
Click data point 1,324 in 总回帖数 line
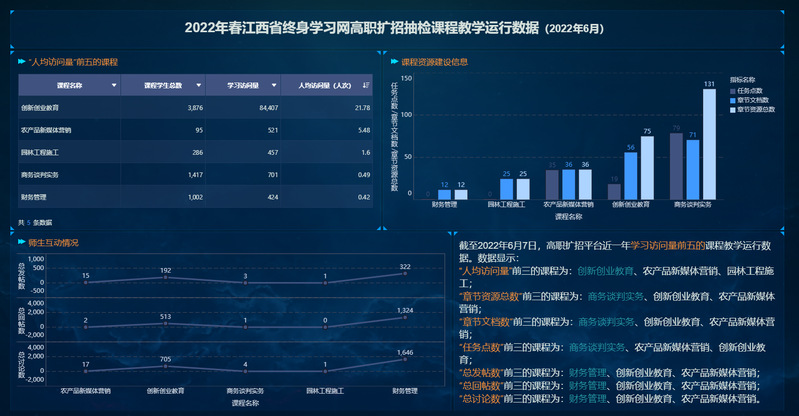click(405, 317)
